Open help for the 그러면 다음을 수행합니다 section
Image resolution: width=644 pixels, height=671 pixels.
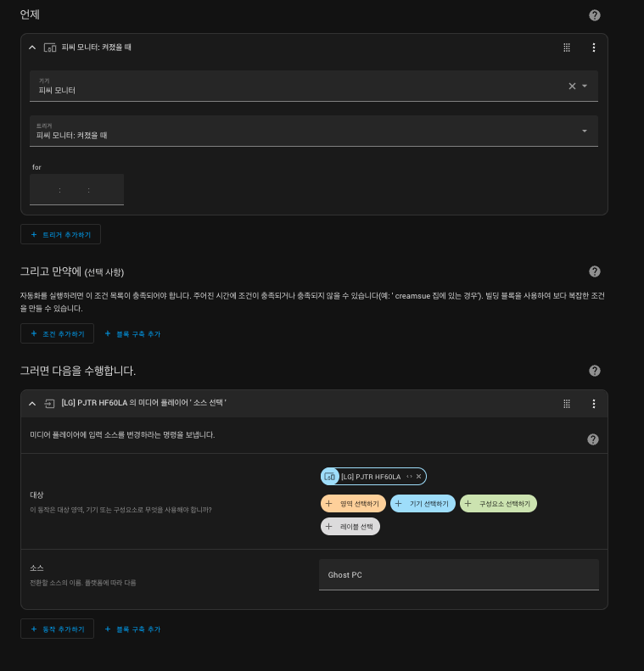[x=595, y=371]
